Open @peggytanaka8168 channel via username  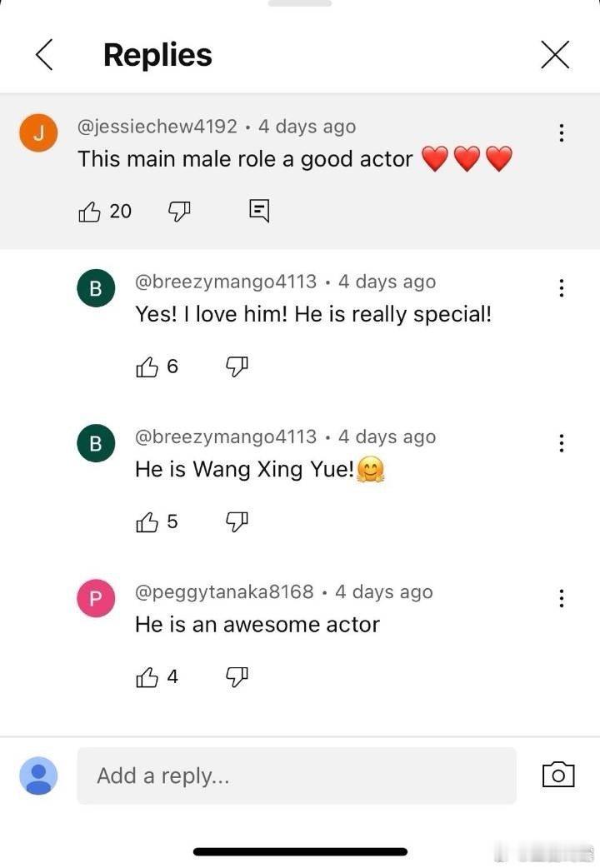click(224, 591)
